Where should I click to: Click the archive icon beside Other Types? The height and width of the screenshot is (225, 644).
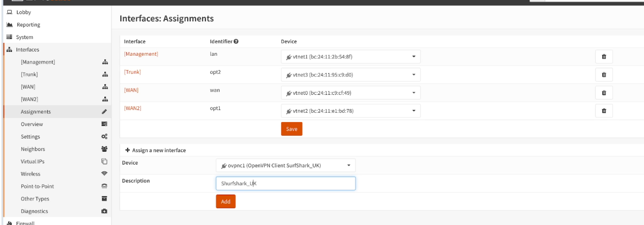click(104, 199)
